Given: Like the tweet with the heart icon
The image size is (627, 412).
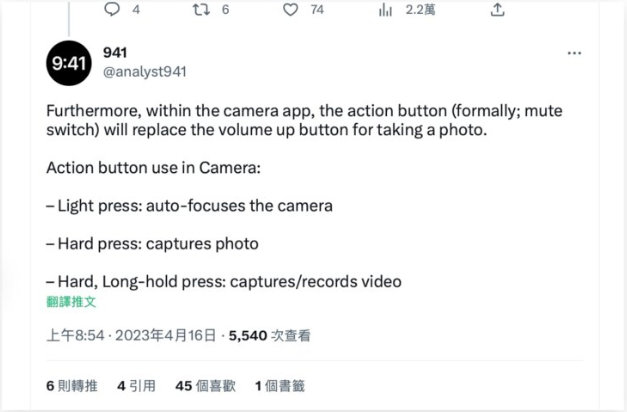Looking at the screenshot, I should click(291, 9).
